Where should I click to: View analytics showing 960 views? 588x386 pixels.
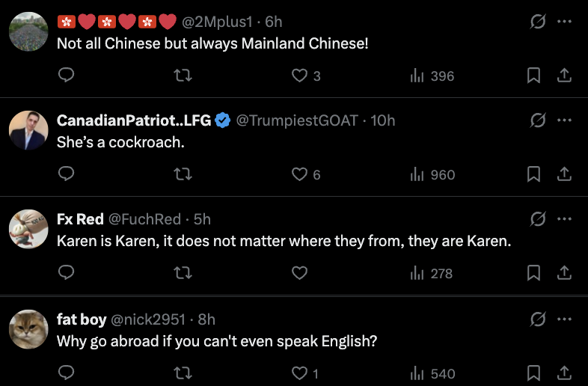(432, 174)
